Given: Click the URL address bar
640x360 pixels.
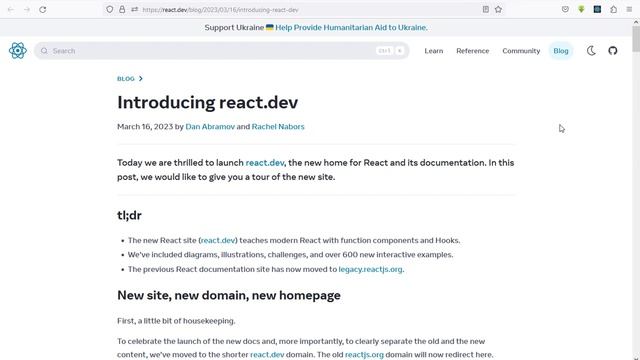Looking at the screenshot, I should 304,9.
